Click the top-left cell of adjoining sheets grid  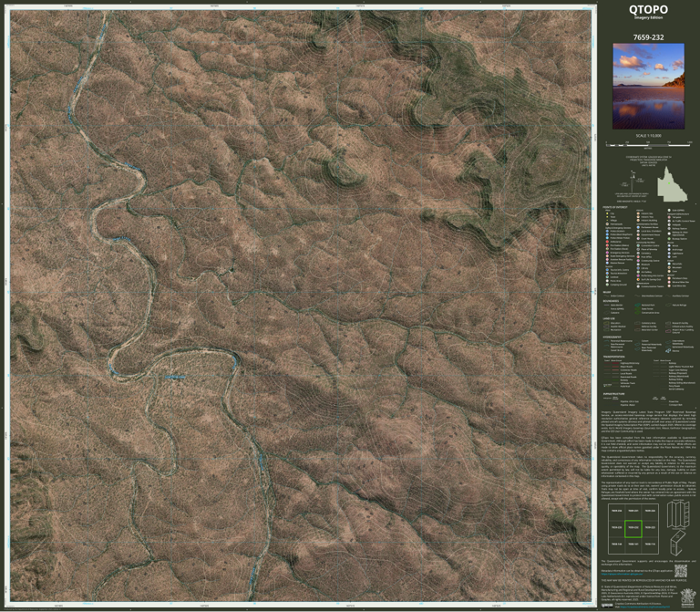[x=616, y=512]
